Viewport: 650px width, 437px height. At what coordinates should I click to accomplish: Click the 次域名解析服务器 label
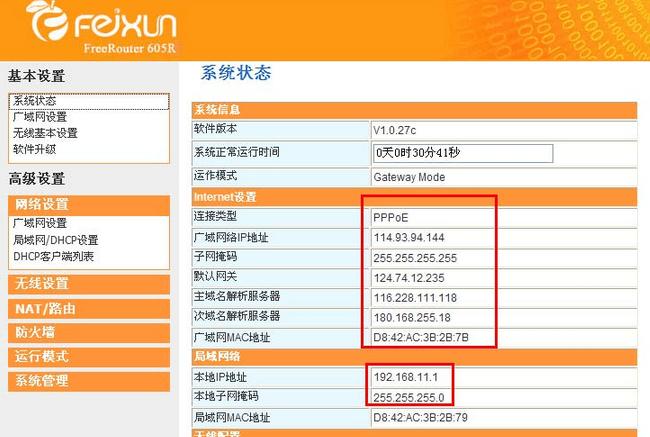[237, 316]
